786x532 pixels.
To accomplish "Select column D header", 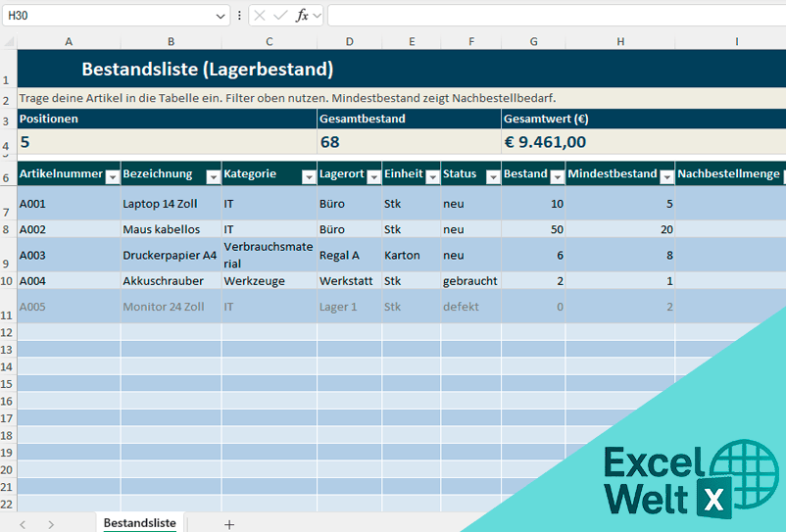I will click(350, 42).
